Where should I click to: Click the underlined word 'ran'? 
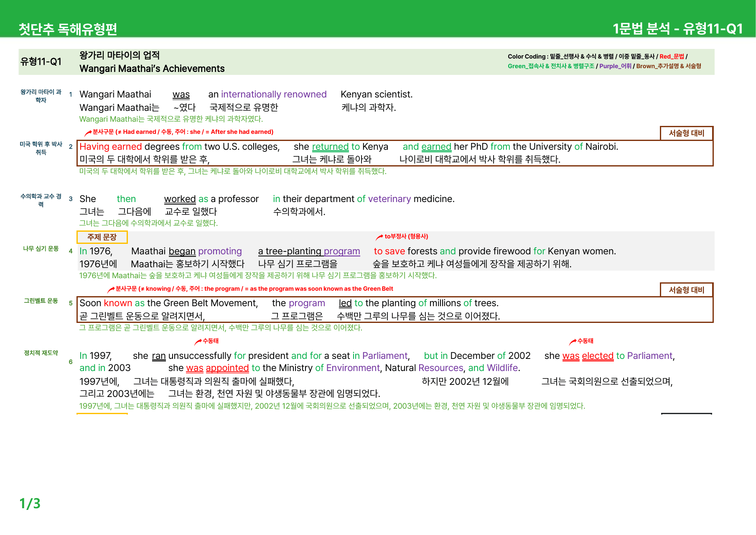pos(159,356)
